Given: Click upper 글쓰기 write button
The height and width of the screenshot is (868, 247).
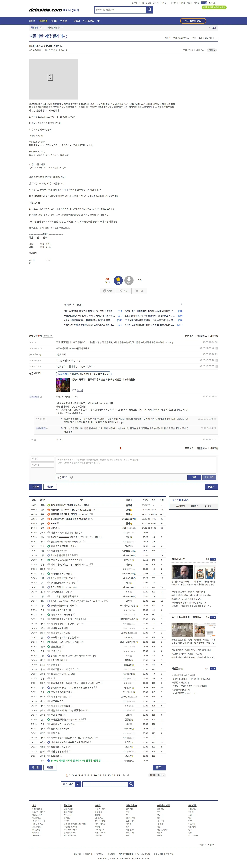Looking at the screenshot, I should click(211, 487).
